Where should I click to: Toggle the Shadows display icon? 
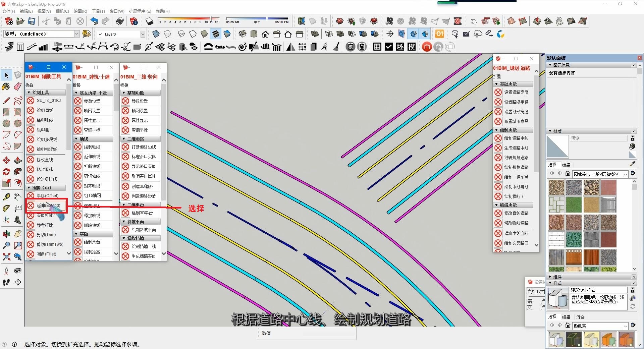click(149, 21)
